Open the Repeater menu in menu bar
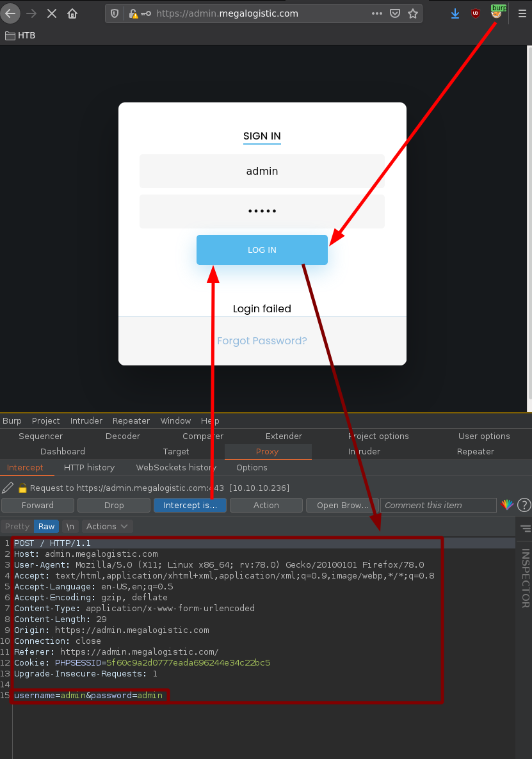Viewport: 532px width, 759px height. click(x=131, y=420)
